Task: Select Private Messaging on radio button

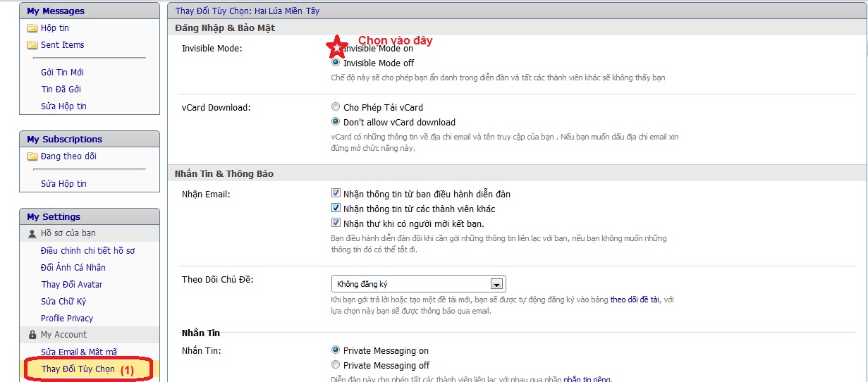Action: pyautogui.click(x=336, y=350)
